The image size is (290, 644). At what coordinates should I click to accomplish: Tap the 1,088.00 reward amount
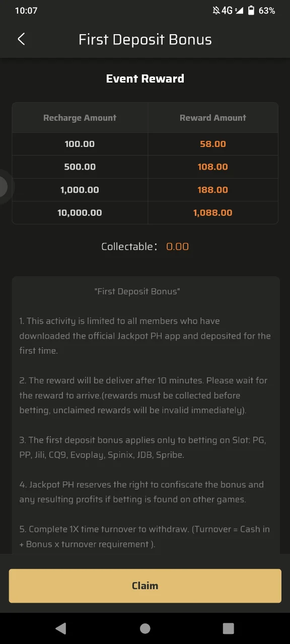point(213,213)
